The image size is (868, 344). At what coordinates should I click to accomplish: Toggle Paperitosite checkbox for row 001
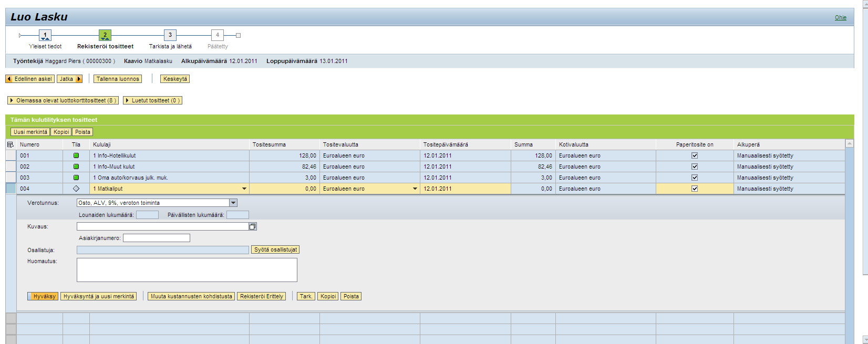695,155
